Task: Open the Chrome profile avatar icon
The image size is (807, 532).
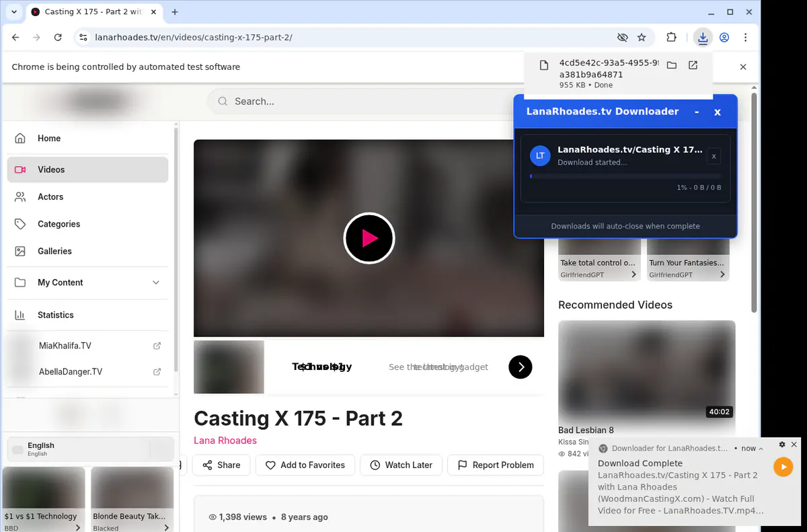Action: click(724, 38)
